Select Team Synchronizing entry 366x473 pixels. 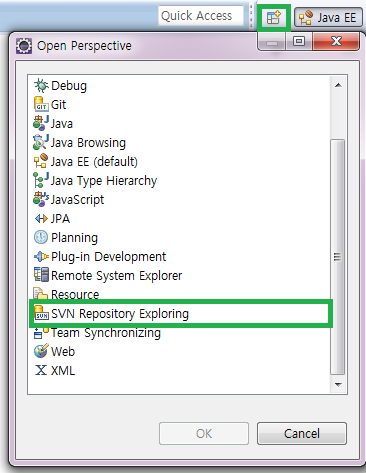click(106, 333)
